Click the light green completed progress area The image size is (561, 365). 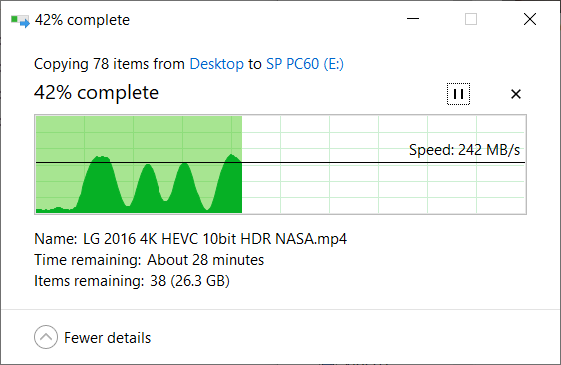139,136
